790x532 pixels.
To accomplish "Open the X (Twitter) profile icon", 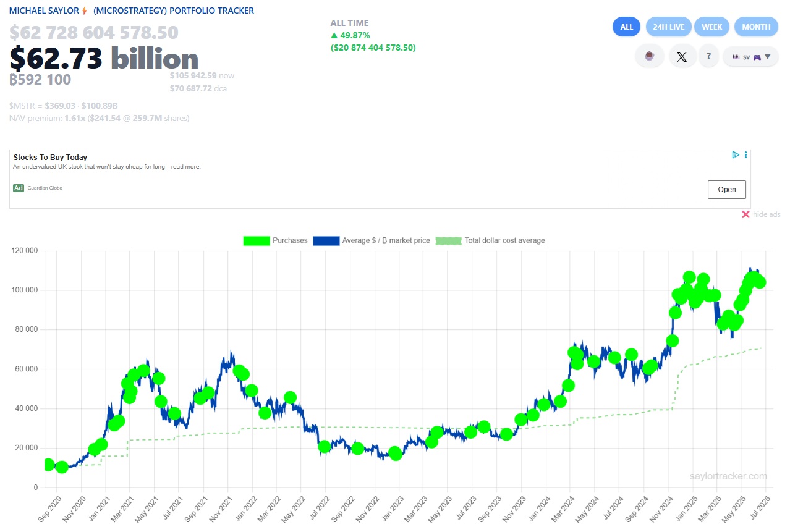I will [x=682, y=56].
